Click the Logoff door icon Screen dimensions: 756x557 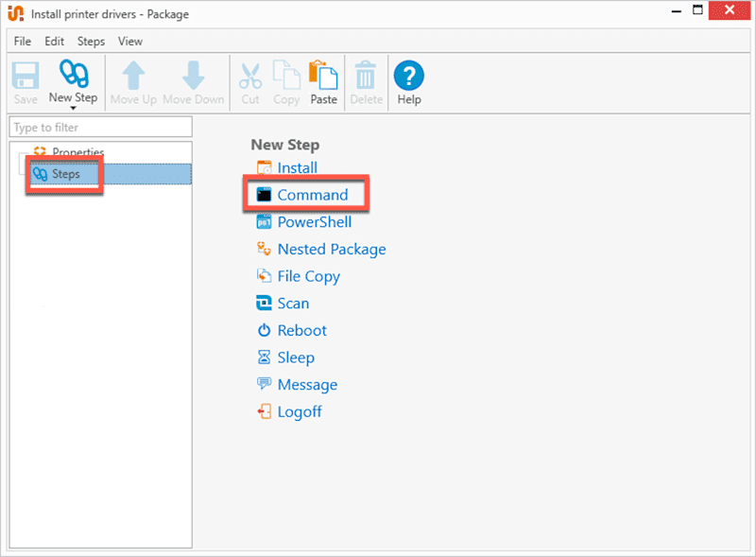pyautogui.click(x=265, y=411)
